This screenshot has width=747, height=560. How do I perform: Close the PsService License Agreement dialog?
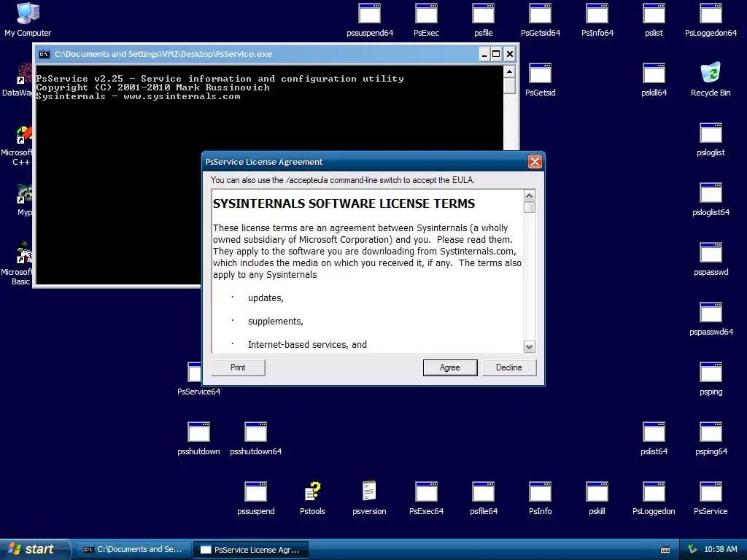click(535, 162)
